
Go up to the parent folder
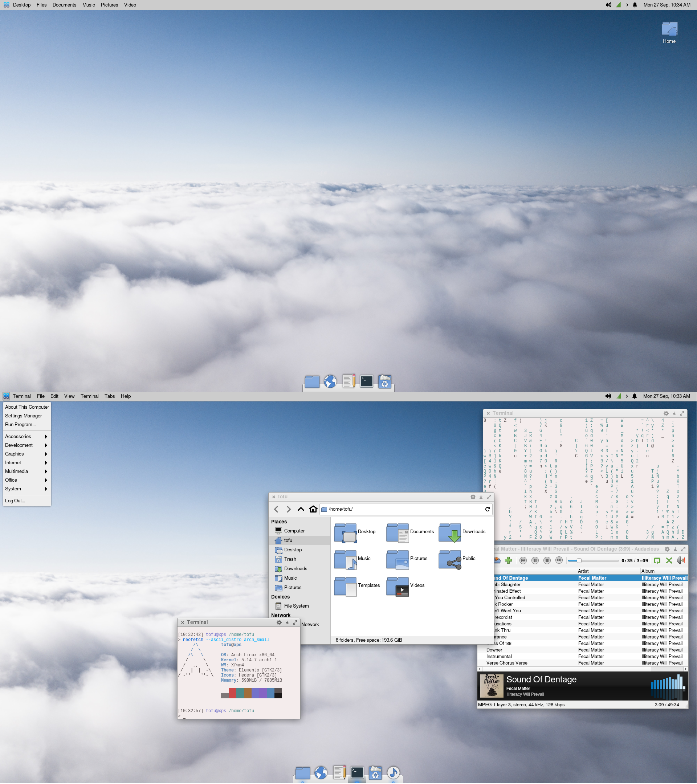[x=301, y=509]
